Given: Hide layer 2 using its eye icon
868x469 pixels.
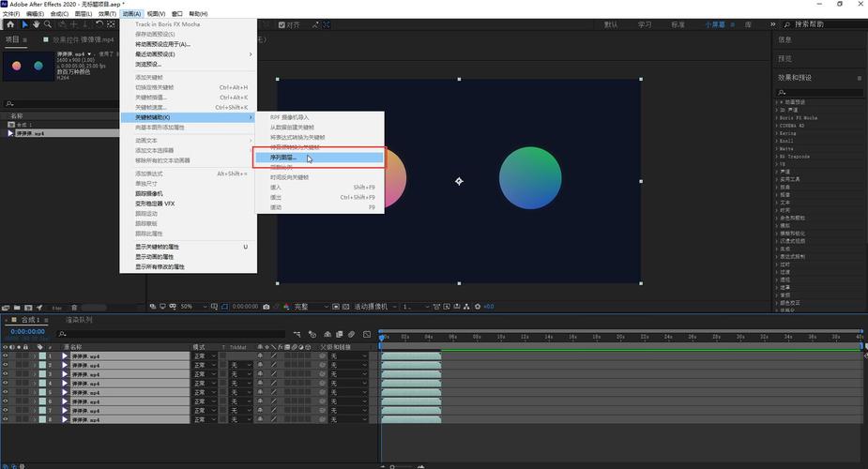Looking at the screenshot, I should click(6, 365).
